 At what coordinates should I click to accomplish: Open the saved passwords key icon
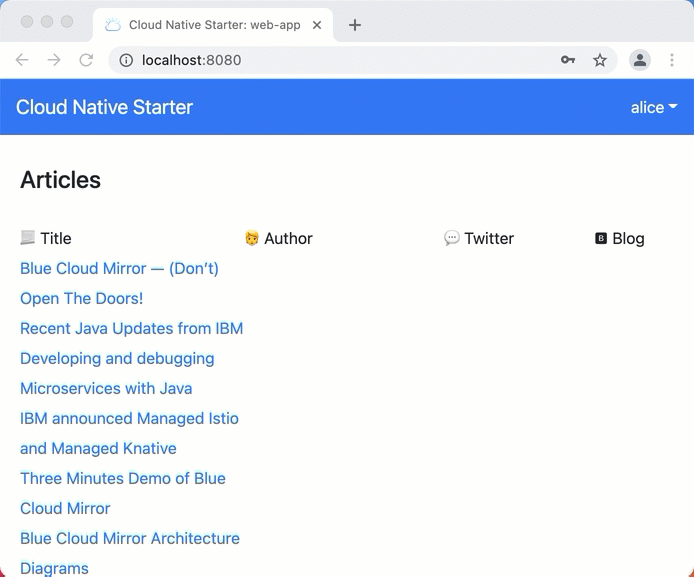567,60
